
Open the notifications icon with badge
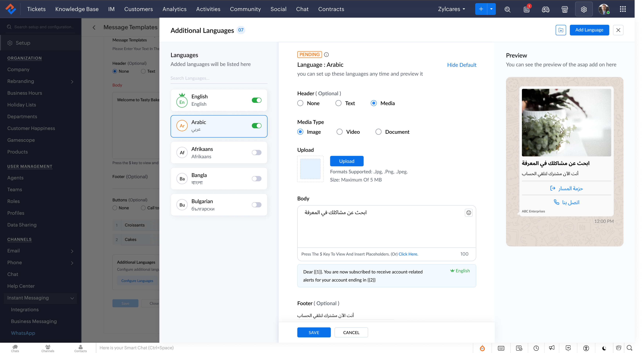526,9
